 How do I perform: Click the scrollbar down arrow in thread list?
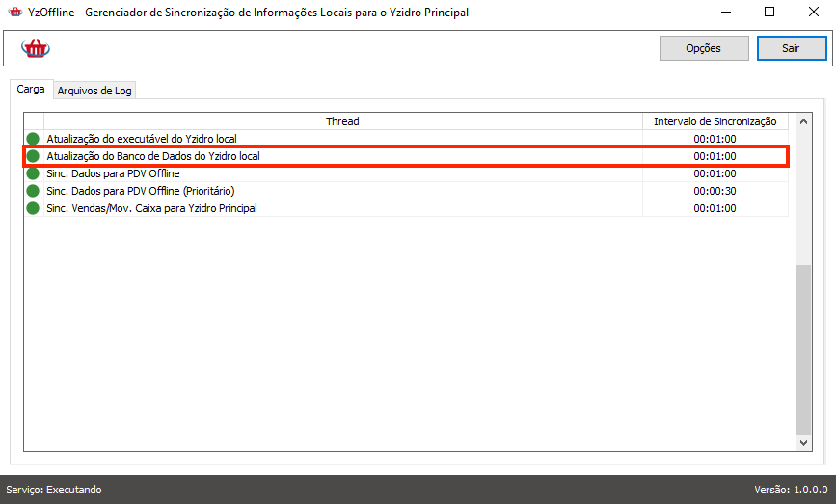[x=803, y=442]
